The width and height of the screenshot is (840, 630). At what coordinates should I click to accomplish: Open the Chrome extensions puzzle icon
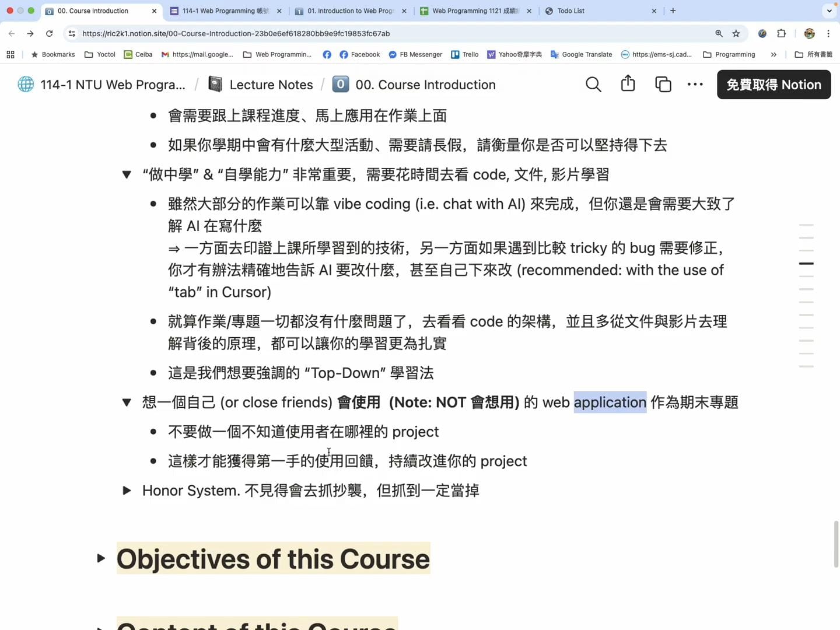tap(782, 34)
